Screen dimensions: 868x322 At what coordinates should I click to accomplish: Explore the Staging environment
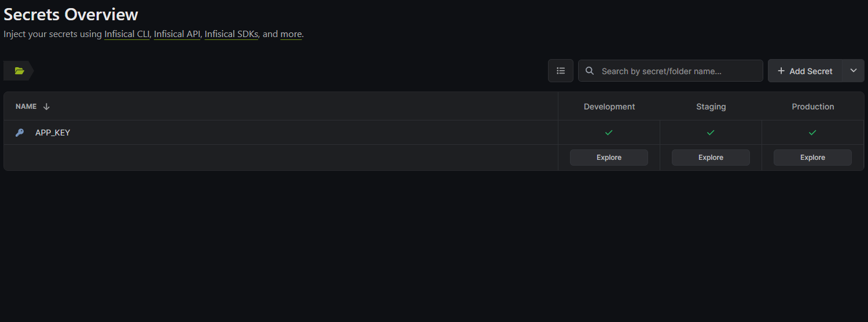click(x=711, y=158)
